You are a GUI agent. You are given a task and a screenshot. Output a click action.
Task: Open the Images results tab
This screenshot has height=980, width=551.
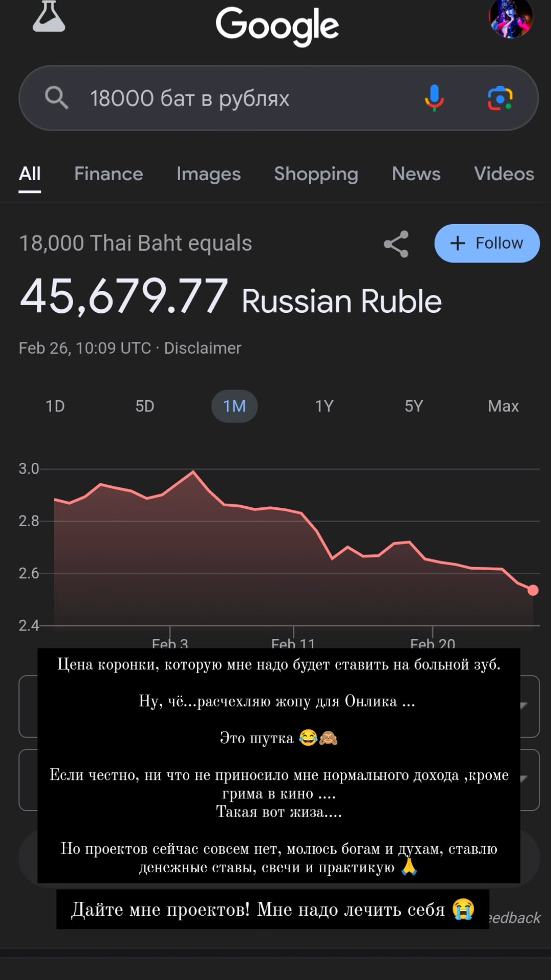click(209, 174)
